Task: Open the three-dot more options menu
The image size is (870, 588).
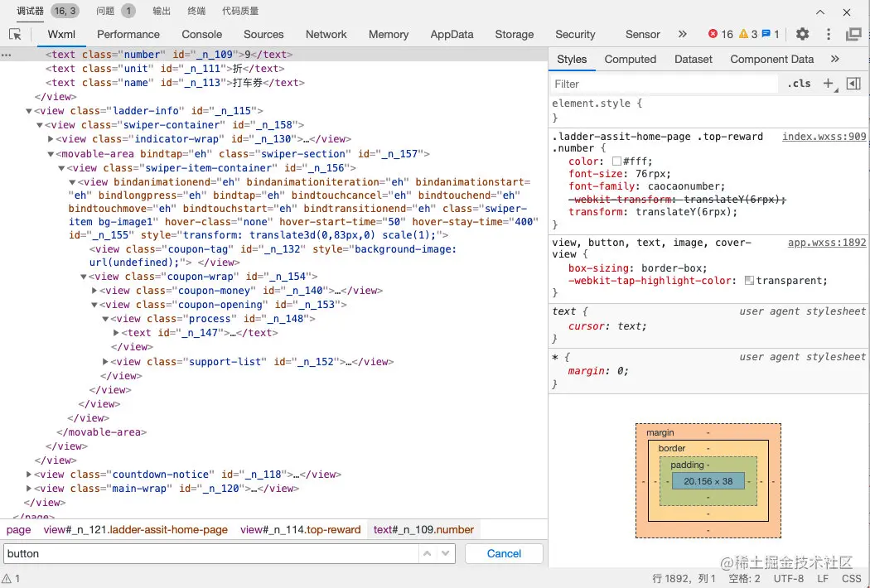Action: 828,34
